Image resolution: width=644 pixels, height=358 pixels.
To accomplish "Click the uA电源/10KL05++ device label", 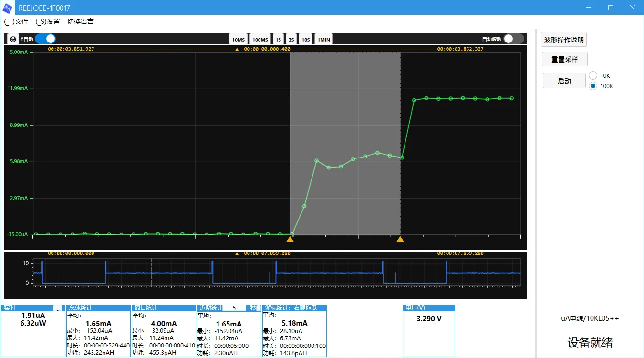I will click(590, 318).
